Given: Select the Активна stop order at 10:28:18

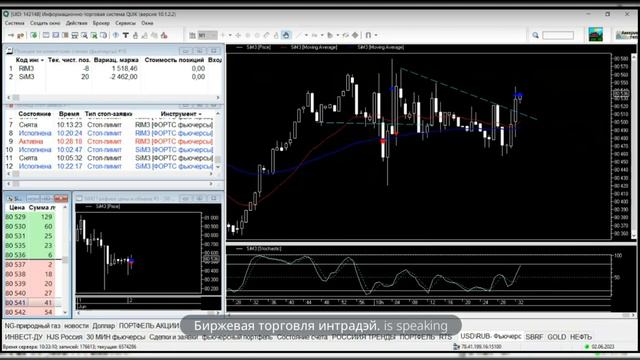Looking at the screenshot, I should (109, 142).
